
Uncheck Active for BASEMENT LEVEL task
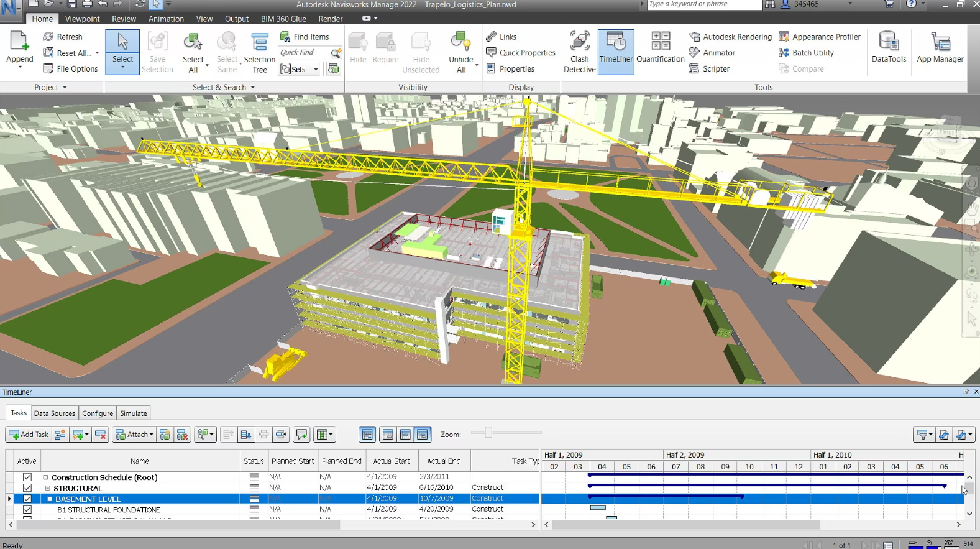[x=27, y=499]
